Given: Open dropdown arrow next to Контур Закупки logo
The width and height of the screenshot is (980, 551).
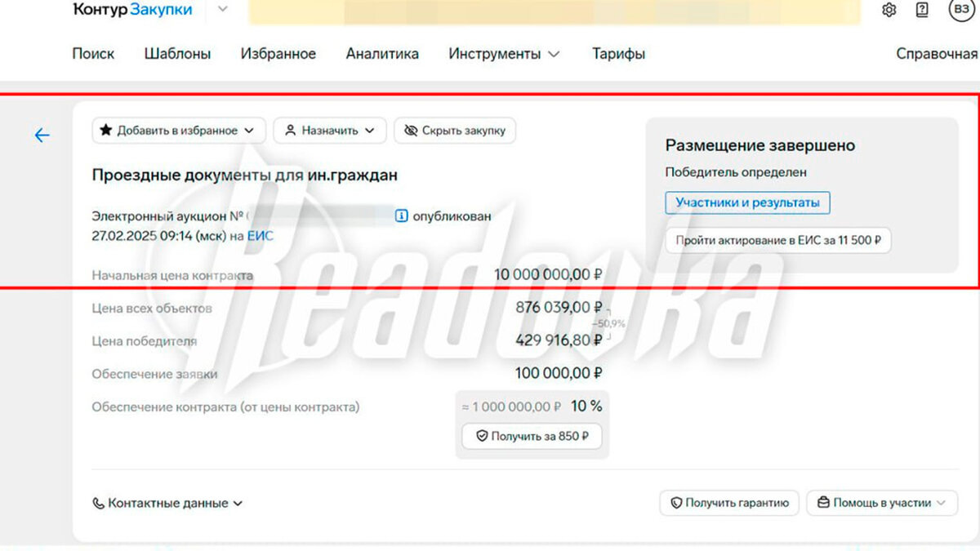Looking at the screenshot, I should click(223, 10).
